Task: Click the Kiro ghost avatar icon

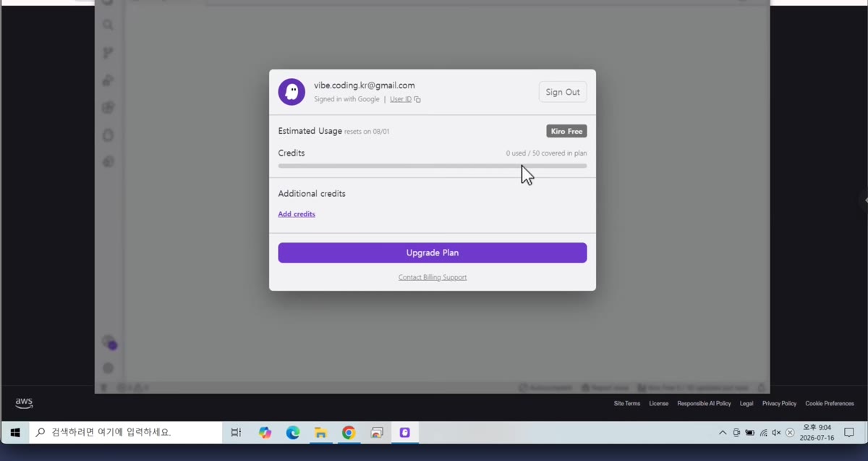Action: (292, 92)
